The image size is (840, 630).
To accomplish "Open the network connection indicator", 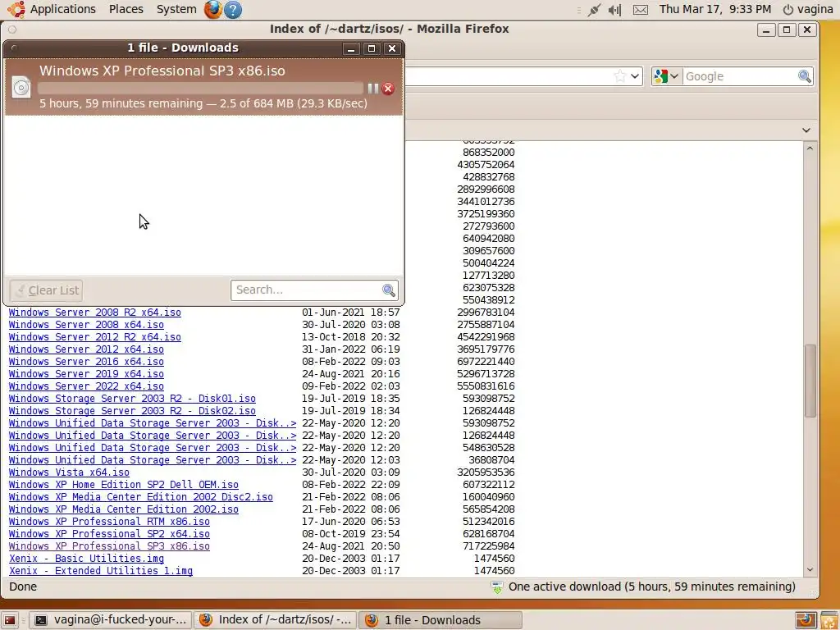I will pos(594,10).
